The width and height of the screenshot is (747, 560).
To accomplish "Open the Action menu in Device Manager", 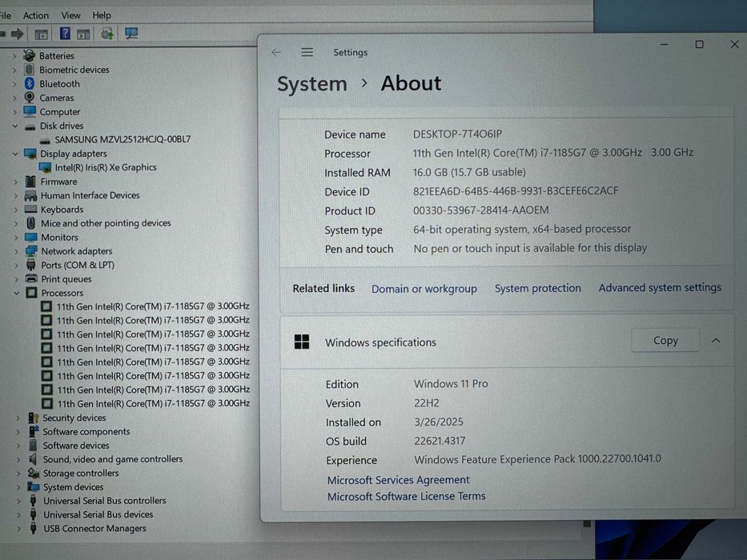I will click(x=36, y=15).
